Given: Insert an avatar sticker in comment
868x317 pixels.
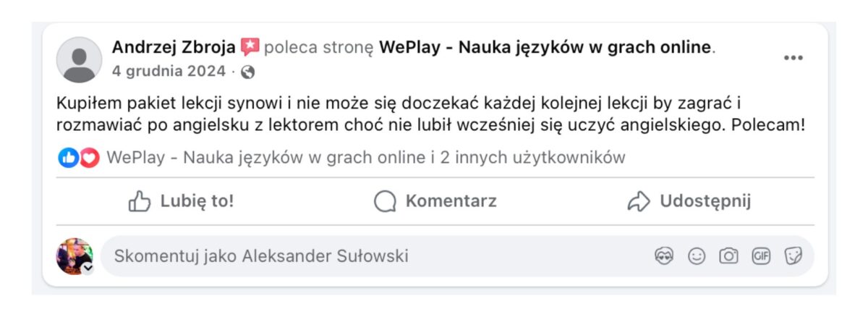Looking at the screenshot, I should click(663, 256).
